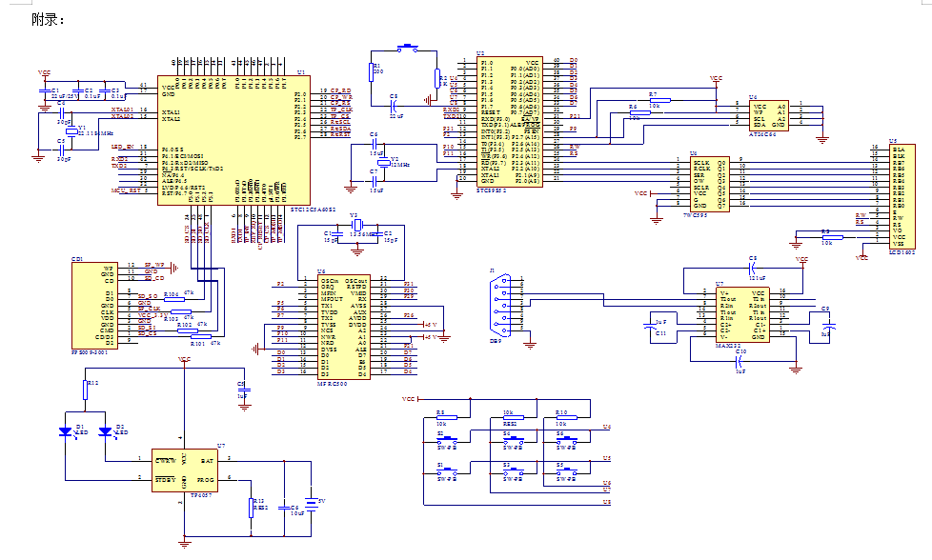Click the SDA pin label on AT24C64

(760, 125)
